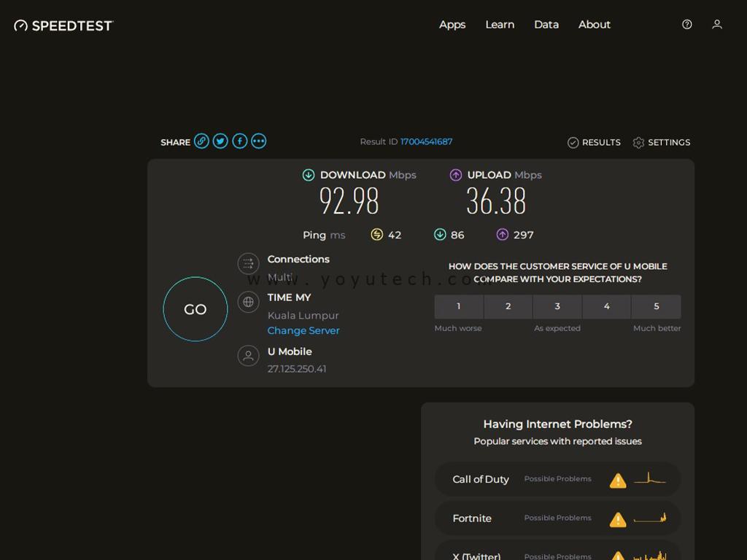Share result on Twitter
Viewport: 747px width, 560px height.
tap(220, 141)
